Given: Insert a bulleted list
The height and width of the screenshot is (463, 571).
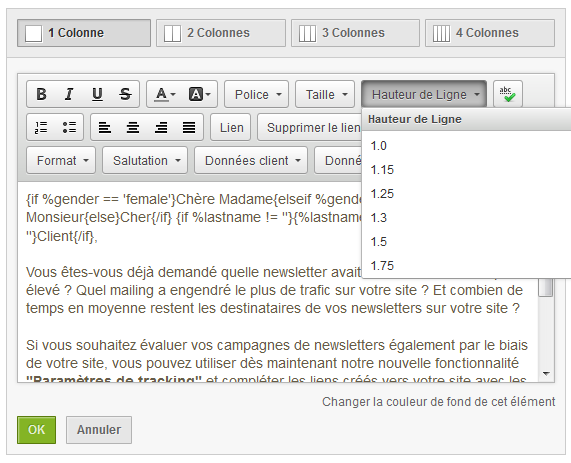Looking at the screenshot, I should [x=69, y=127].
